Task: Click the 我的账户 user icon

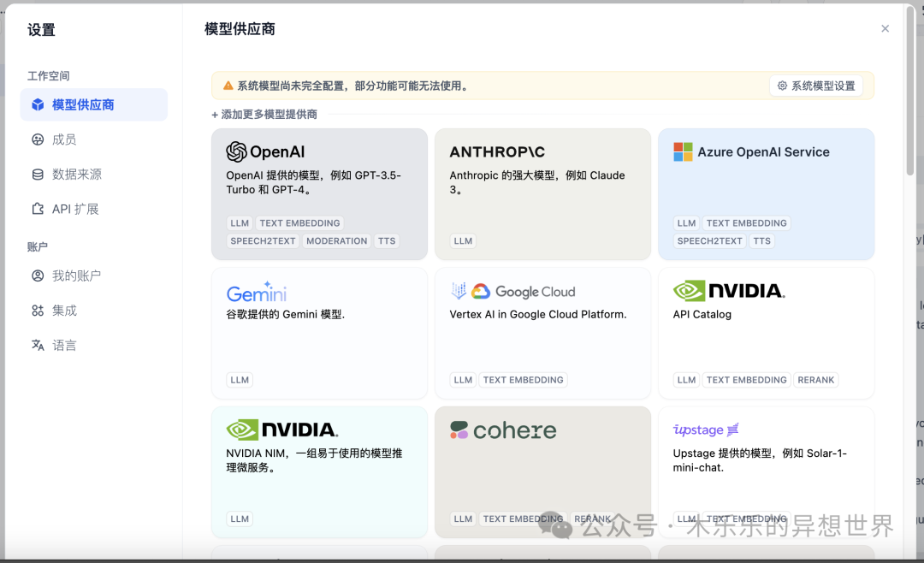Action: [x=38, y=276]
